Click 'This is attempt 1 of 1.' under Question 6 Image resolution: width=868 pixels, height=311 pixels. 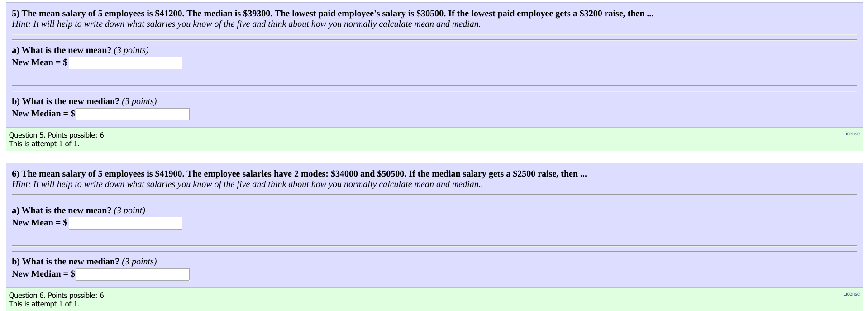coord(44,304)
